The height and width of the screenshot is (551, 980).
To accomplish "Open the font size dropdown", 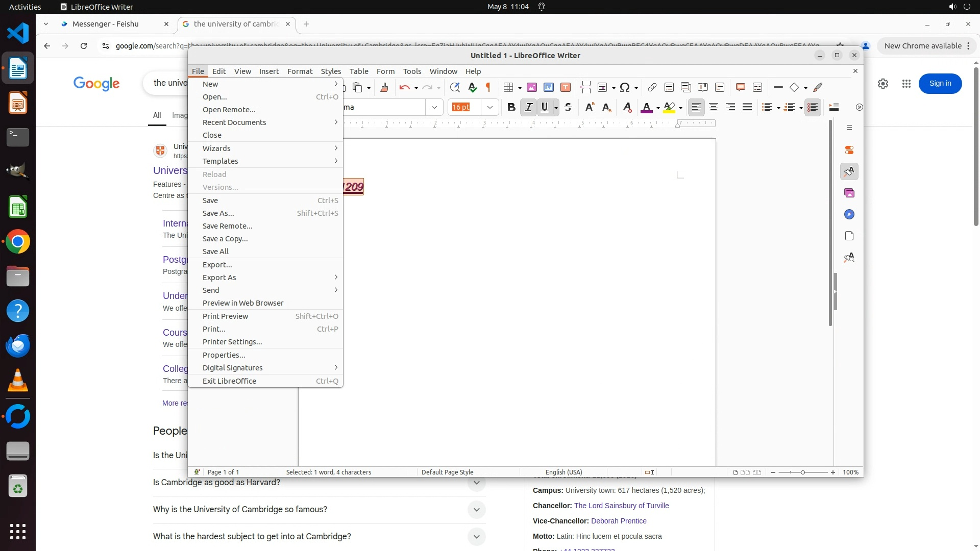I will [490, 107].
